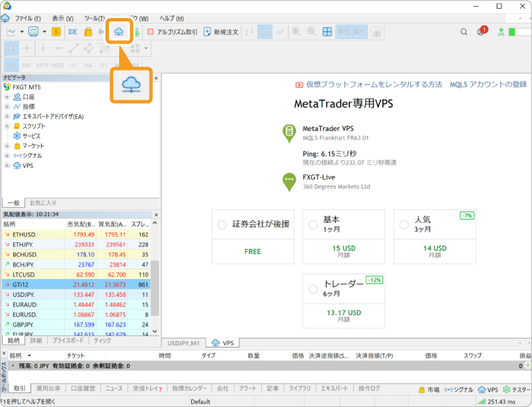This screenshot has width=532, height=407.
Task: Select the bar chart icon
Action: click(249, 32)
